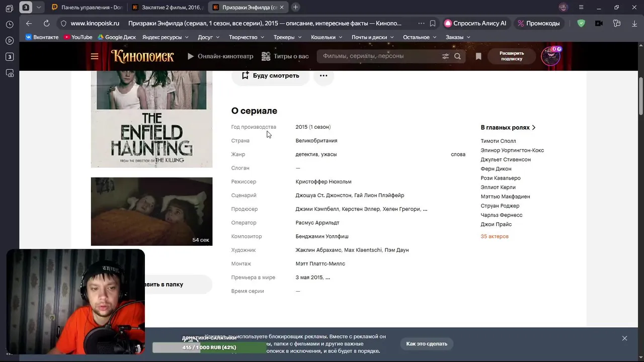Image resolution: width=644 pixels, height=362 pixels.
Task: Open Мэттью Макфэдиен page
Action: 505,197
